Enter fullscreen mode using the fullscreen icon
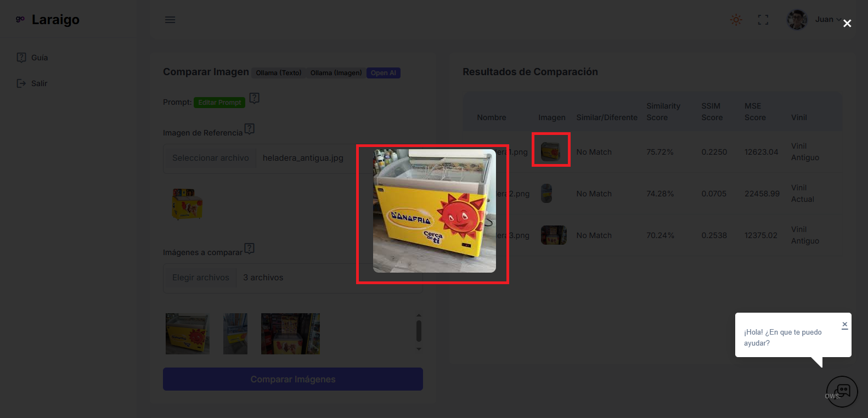The height and width of the screenshot is (418, 868). pyautogui.click(x=763, y=20)
